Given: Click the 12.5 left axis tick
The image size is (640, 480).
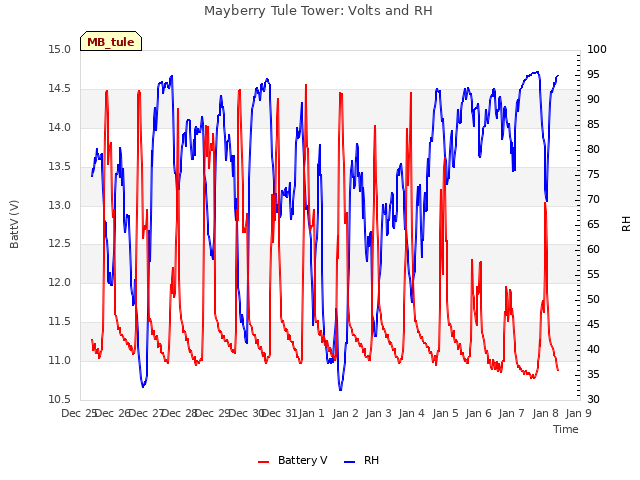Looking at the screenshot, I should coord(59,244).
